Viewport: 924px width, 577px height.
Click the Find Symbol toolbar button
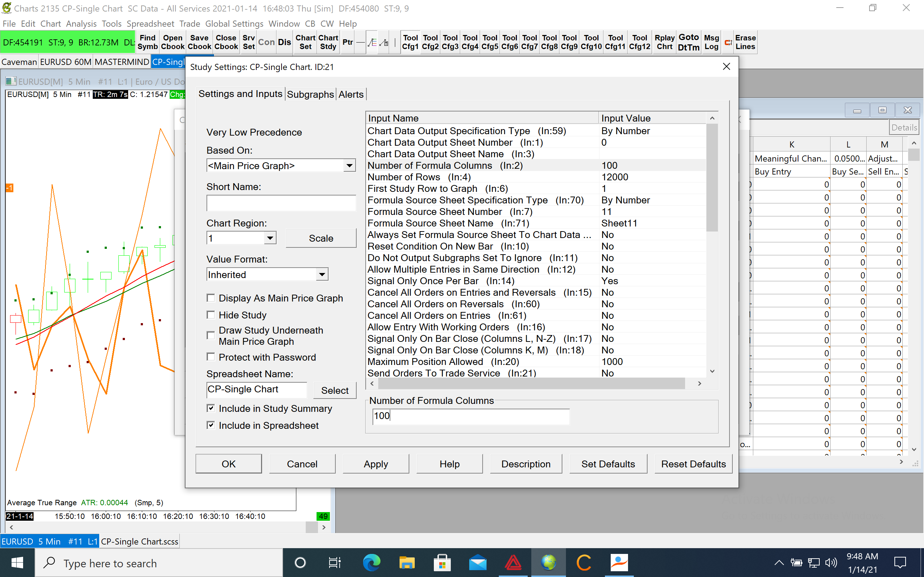pyautogui.click(x=147, y=42)
